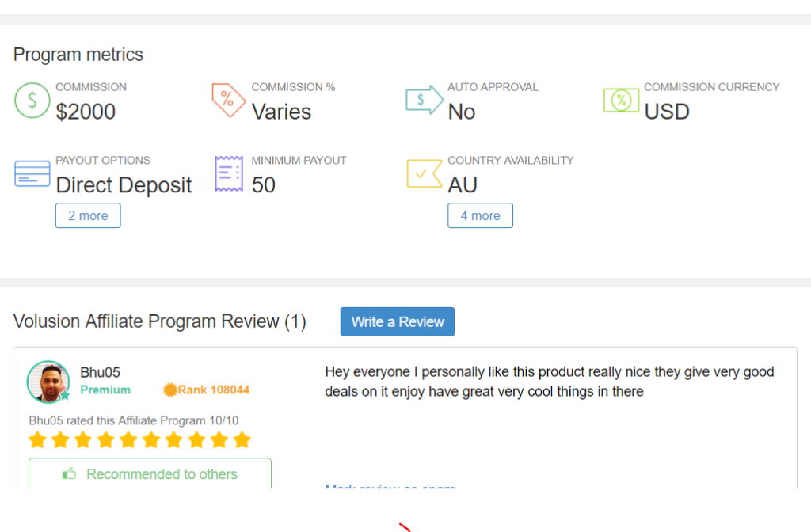Expand the 4 more countries list
The width and height of the screenshot is (811, 532).
480,215
